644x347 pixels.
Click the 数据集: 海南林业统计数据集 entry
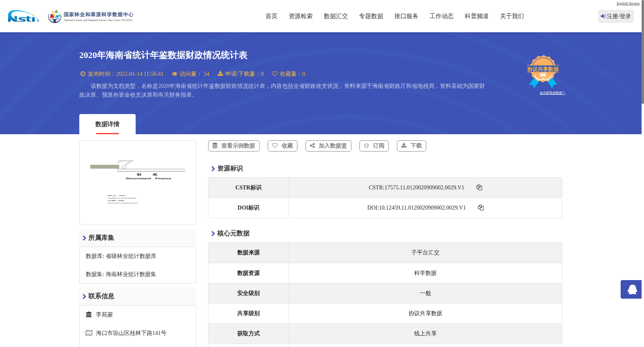click(x=121, y=274)
